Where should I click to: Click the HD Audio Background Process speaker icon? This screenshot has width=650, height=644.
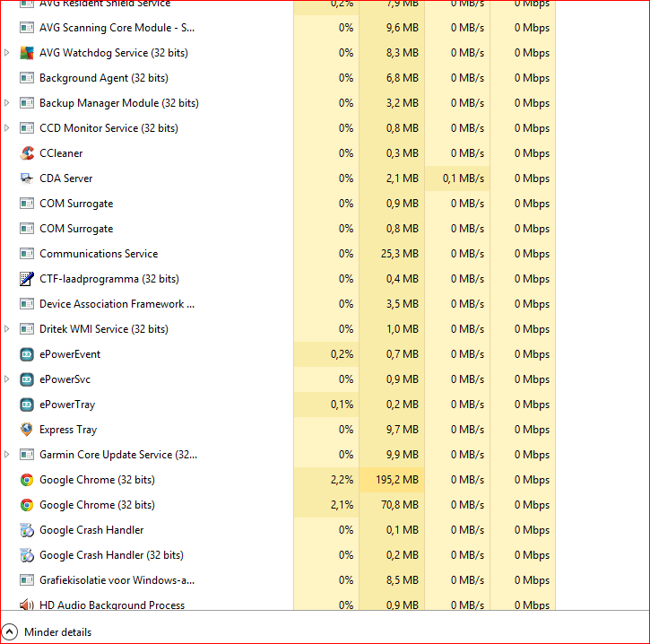27,605
